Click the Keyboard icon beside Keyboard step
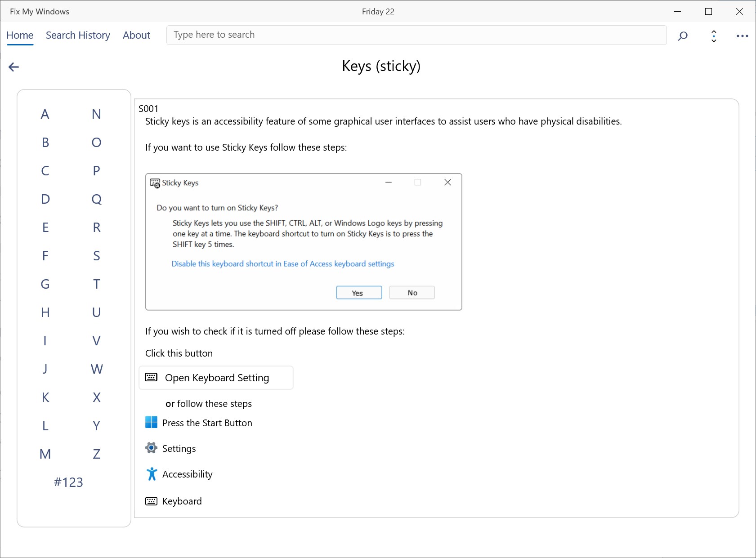Image resolution: width=756 pixels, height=558 pixels. (152, 501)
